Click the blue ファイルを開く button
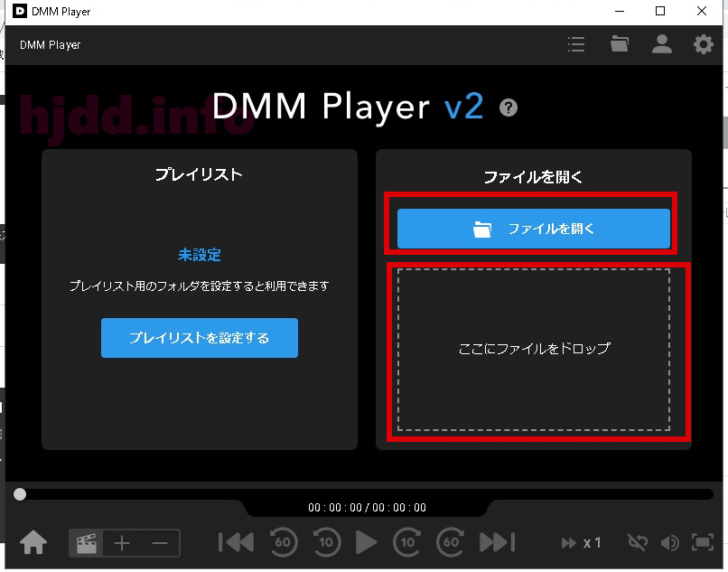728x572 pixels. pos(534,229)
